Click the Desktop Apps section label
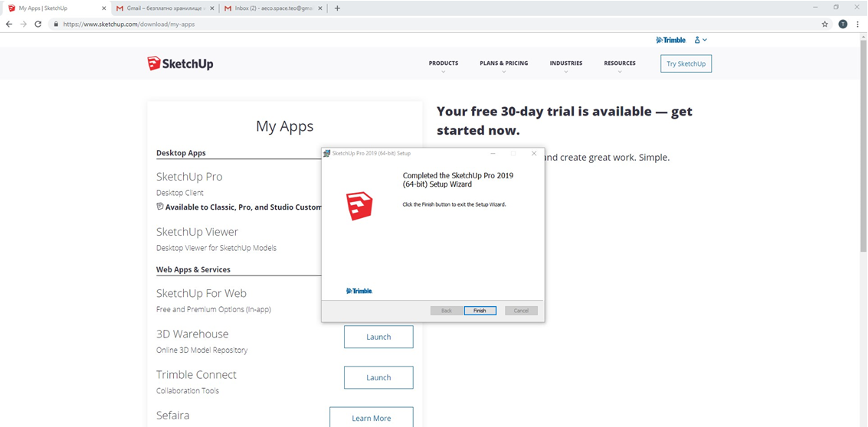 click(181, 153)
